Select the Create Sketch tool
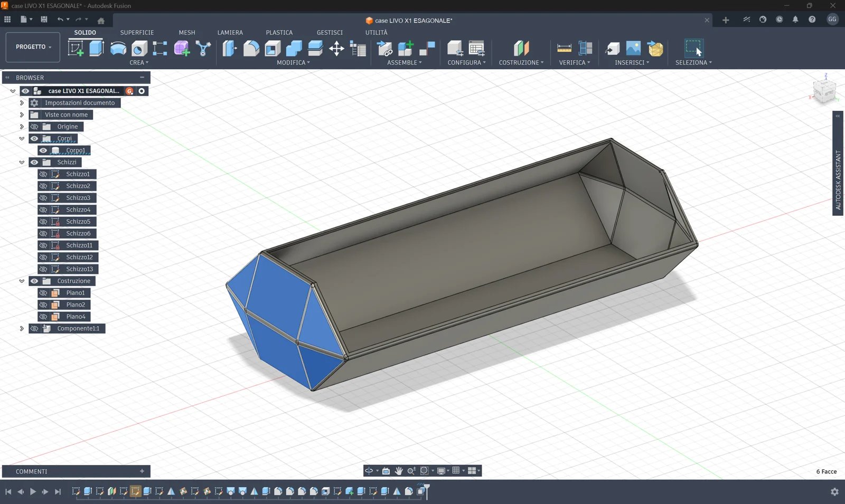 coord(76,49)
